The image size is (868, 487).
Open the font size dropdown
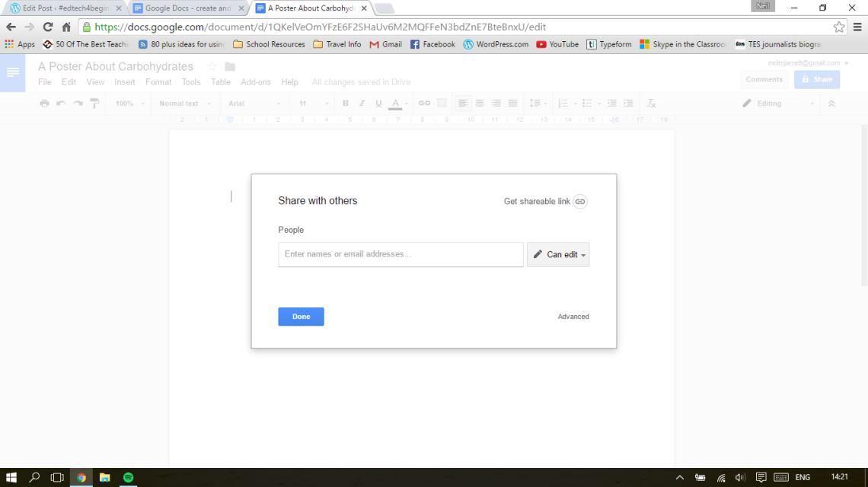click(312, 103)
